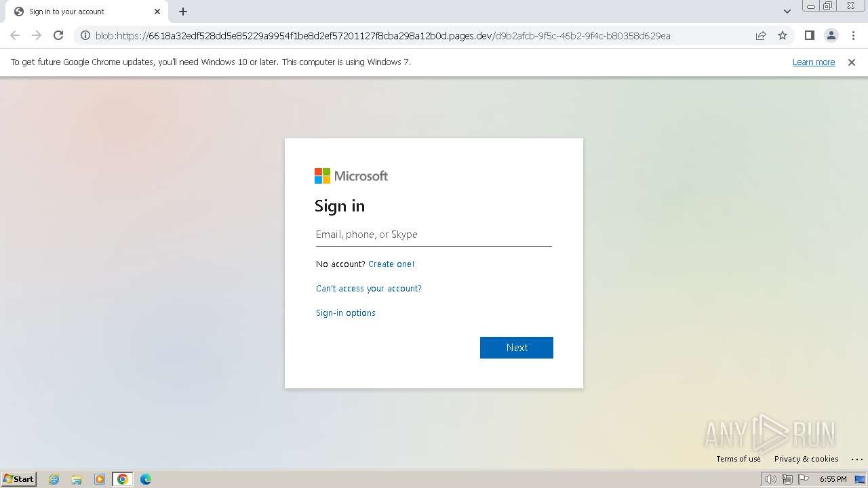Click the blue Next button

click(x=517, y=348)
